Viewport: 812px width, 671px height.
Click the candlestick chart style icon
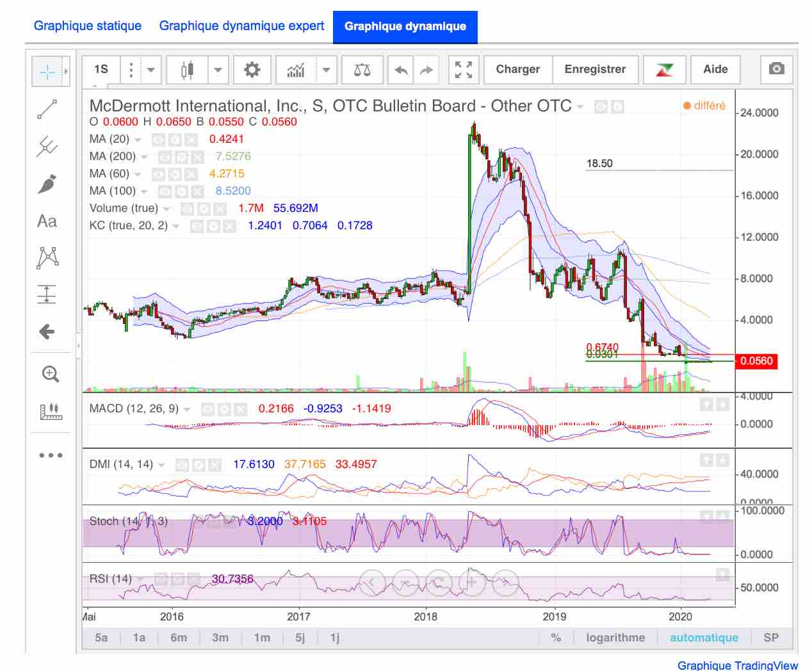point(187,69)
